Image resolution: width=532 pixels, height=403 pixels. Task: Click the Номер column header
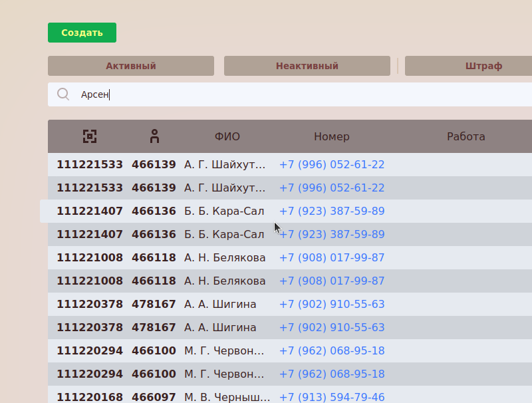click(331, 136)
